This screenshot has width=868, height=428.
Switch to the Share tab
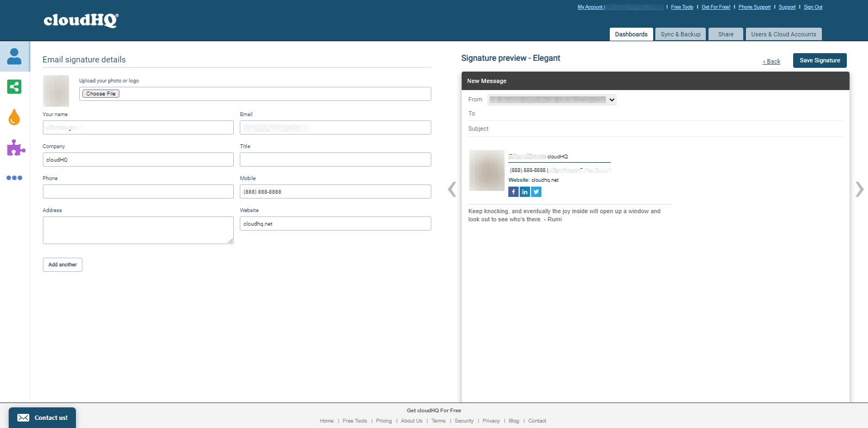pyautogui.click(x=726, y=34)
